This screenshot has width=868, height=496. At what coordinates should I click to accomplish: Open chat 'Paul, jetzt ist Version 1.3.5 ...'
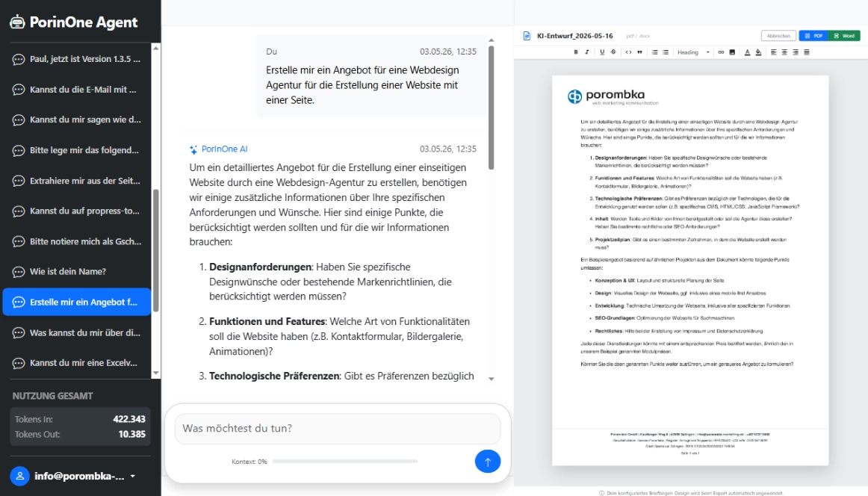tap(77, 59)
